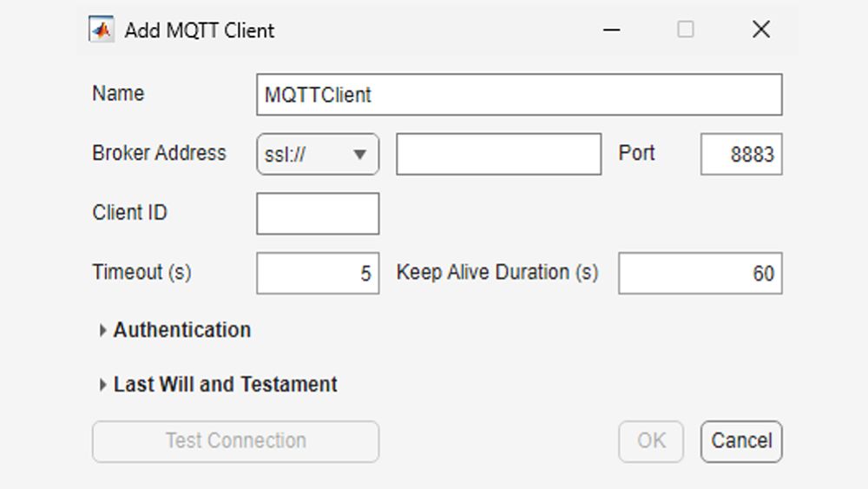The image size is (868, 489).
Task: Expand the Authentication section
Action: tap(181, 330)
